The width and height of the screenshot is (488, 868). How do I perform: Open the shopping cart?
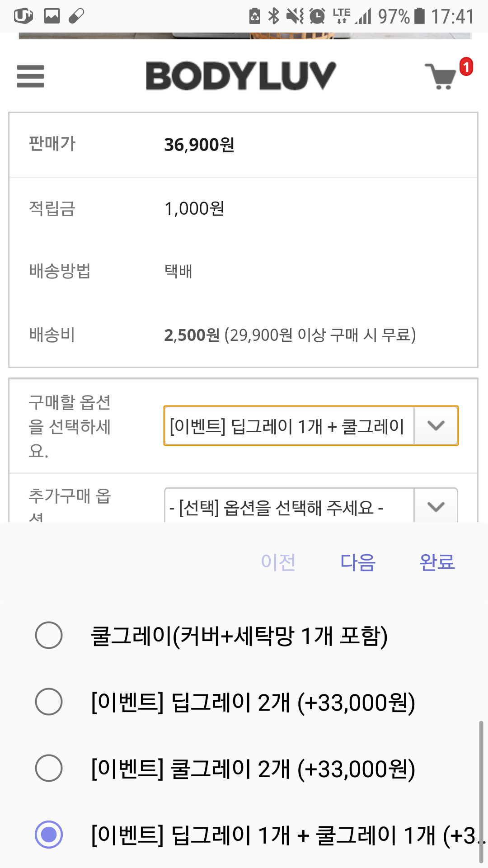[441, 76]
